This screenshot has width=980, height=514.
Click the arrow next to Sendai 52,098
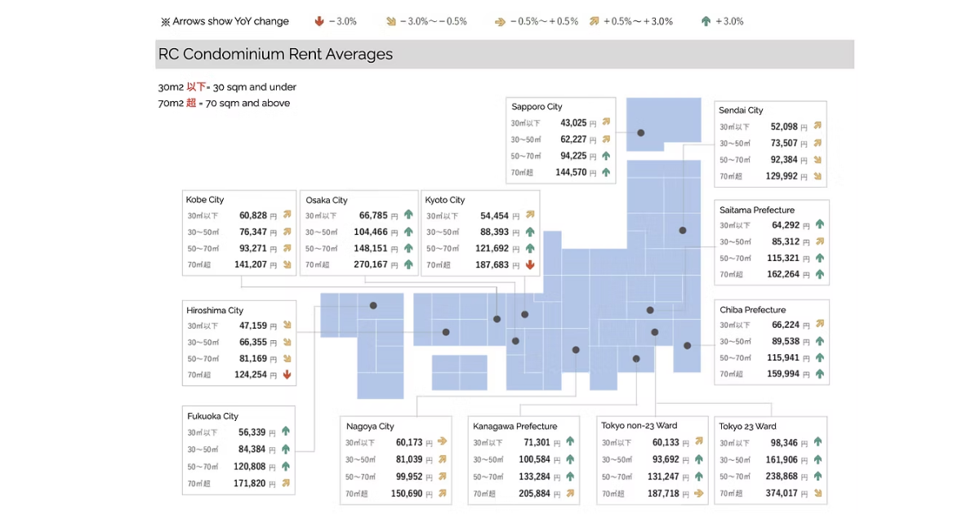coord(817,126)
